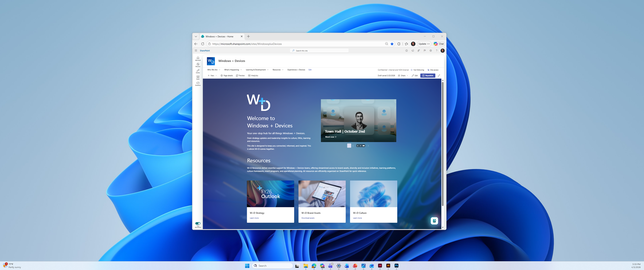Open the Share dropdown
This screenshot has height=270, width=644.
tap(403, 76)
